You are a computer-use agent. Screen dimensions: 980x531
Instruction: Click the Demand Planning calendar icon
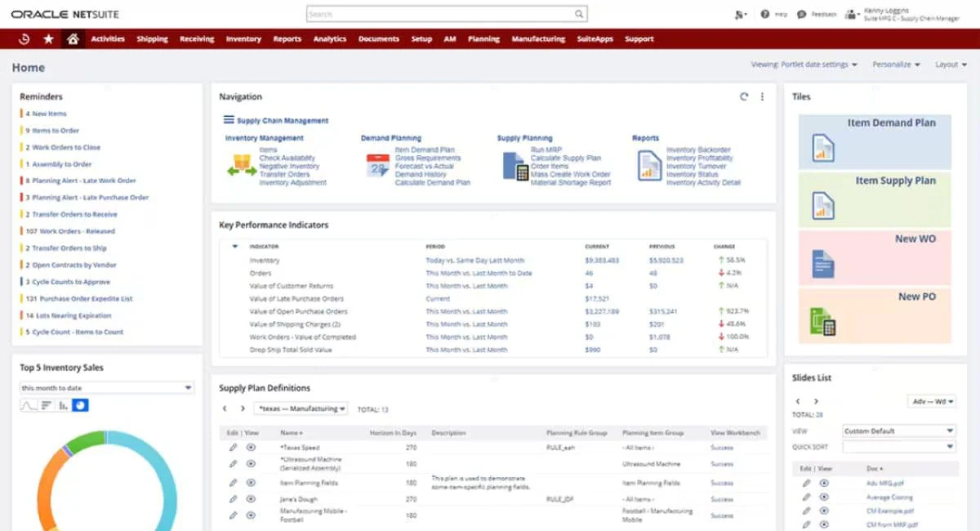click(x=378, y=166)
